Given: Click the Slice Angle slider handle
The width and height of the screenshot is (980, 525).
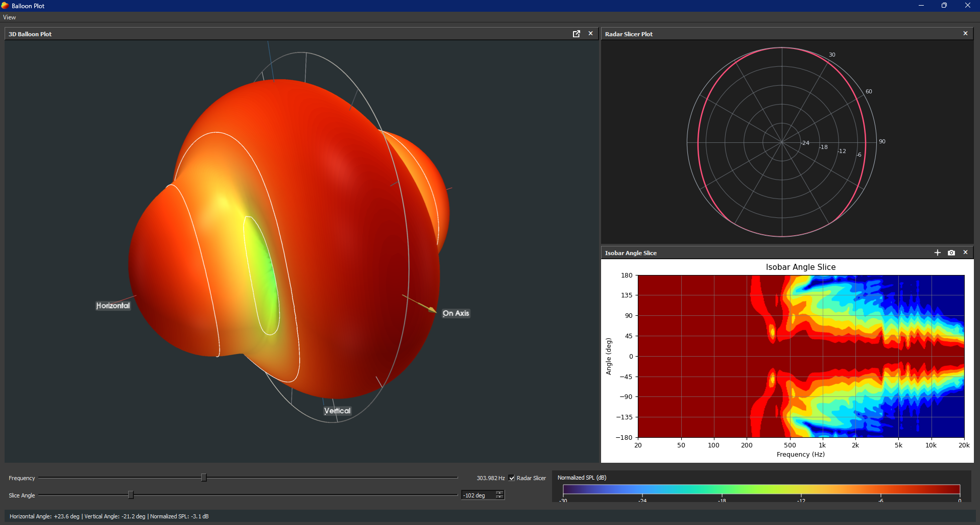Looking at the screenshot, I should tap(131, 495).
